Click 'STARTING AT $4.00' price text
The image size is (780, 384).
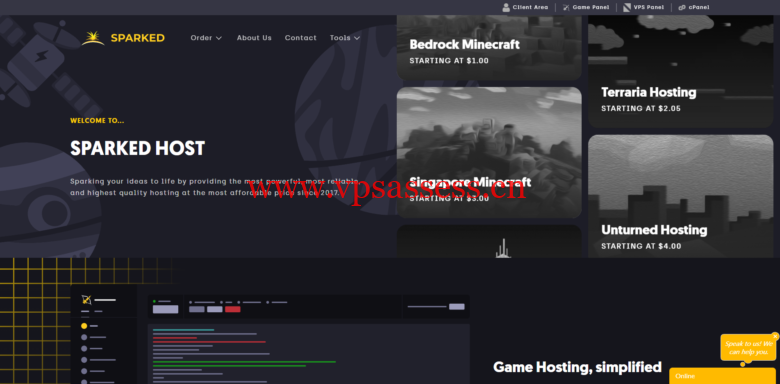click(x=641, y=246)
